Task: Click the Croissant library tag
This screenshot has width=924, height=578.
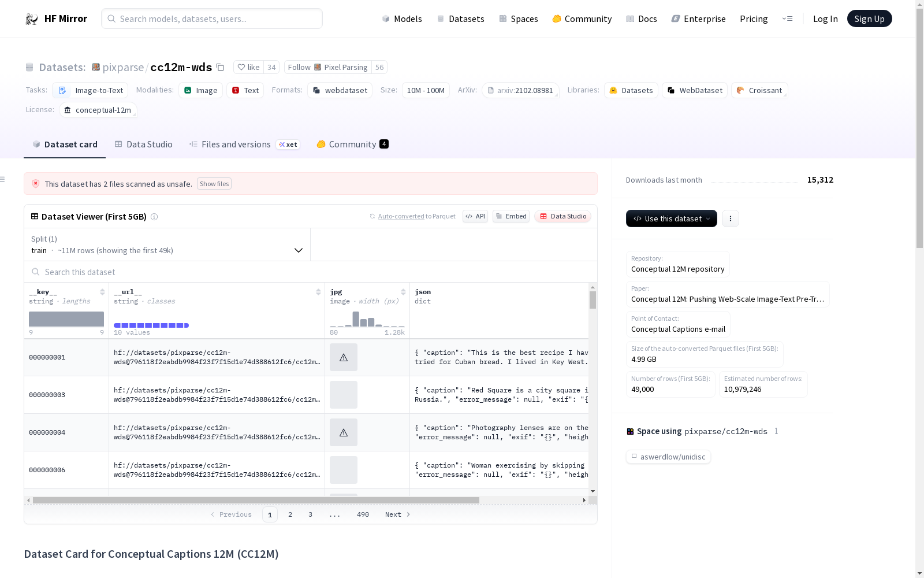Action: pyautogui.click(x=759, y=90)
